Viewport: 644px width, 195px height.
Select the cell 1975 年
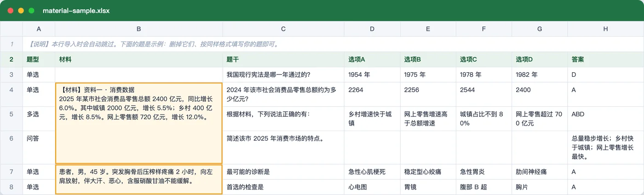pyautogui.click(x=428, y=75)
